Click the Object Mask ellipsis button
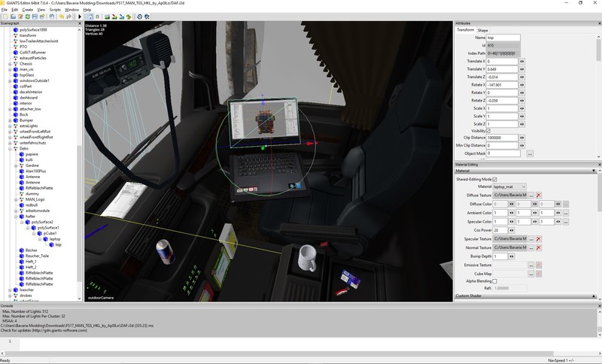Screen dimensions: 602x364 (530, 153)
